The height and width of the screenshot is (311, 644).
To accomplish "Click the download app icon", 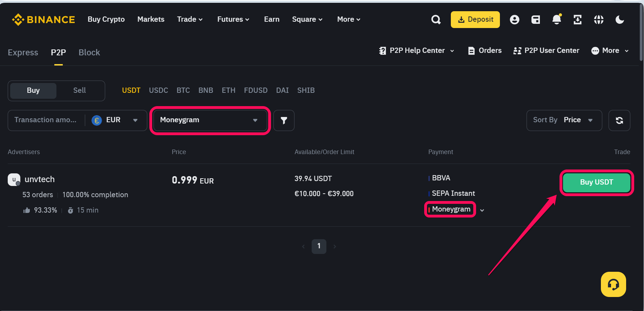I will coord(577,20).
